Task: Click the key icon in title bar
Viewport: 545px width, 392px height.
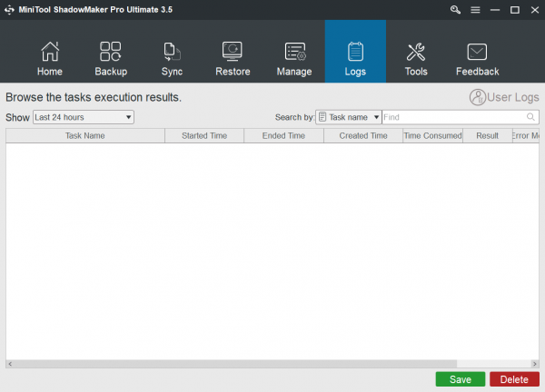Action: [455, 10]
